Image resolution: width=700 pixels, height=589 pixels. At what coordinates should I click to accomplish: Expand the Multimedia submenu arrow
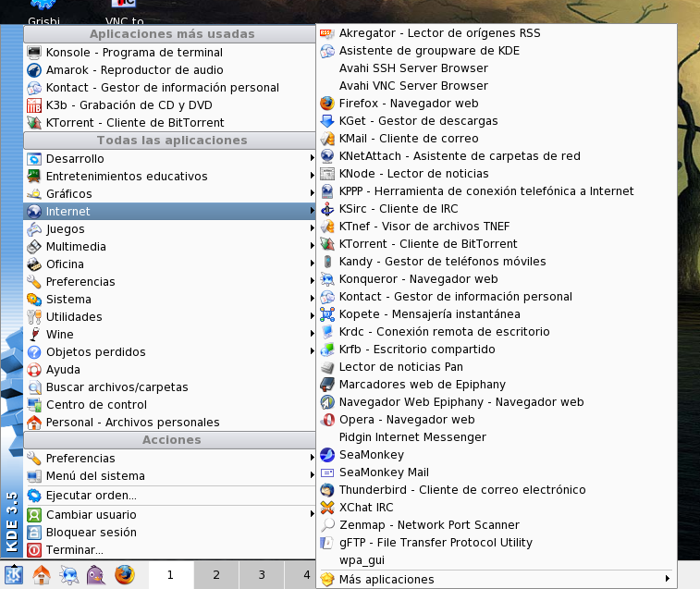[312, 246]
